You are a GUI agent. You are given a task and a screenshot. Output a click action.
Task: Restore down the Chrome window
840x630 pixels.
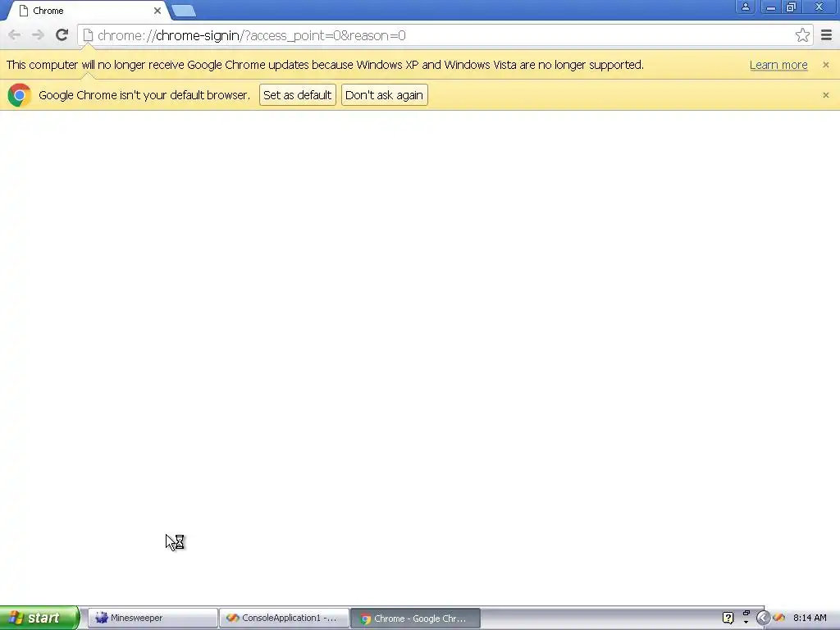(792, 7)
